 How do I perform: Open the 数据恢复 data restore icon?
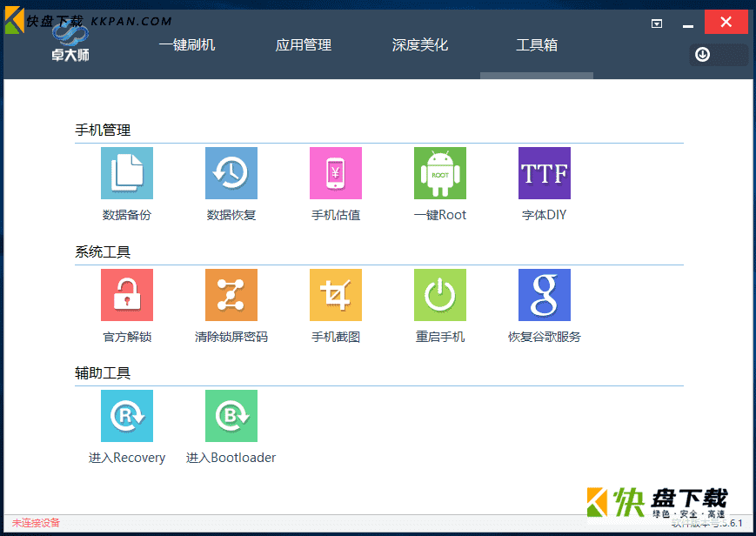point(231,173)
